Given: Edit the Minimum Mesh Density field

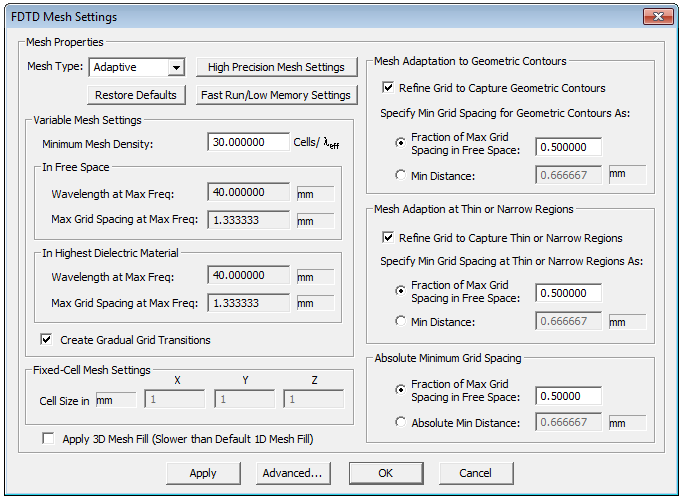Looking at the screenshot, I should 249,143.
